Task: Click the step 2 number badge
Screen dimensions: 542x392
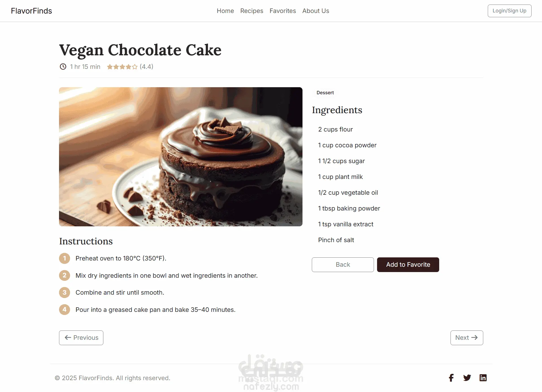Action: pyautogui.click(x=64, y=275)
